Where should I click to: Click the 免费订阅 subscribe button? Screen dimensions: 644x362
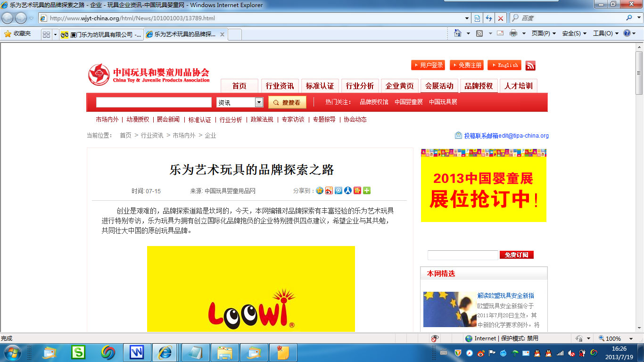pyautogui.click(x=516, y=255)
